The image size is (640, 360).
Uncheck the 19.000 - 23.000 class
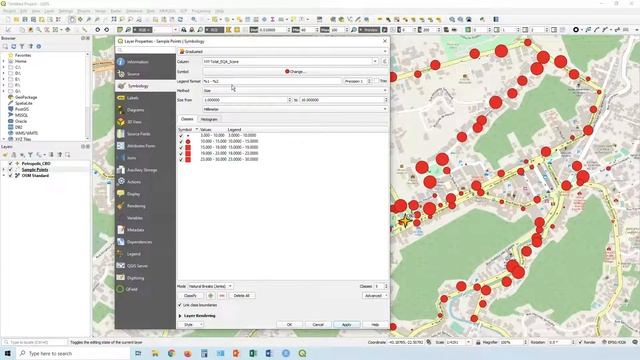click(x=181, y=153)
